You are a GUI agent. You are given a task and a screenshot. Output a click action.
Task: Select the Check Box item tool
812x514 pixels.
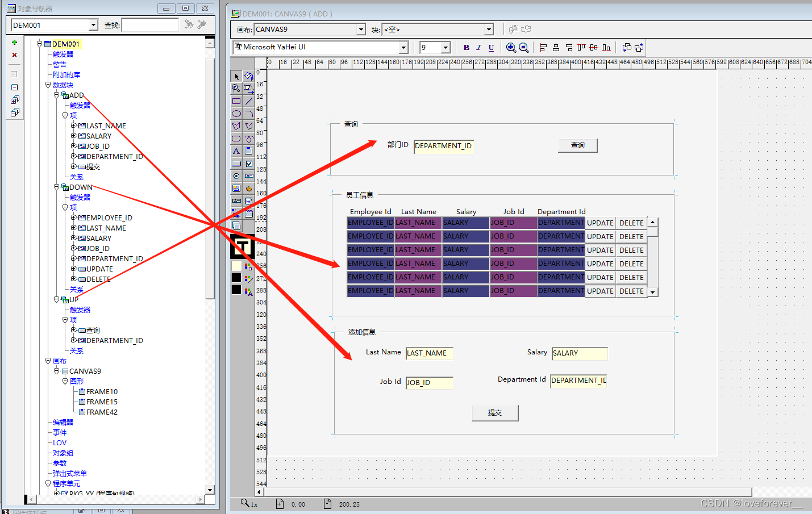click(x=248, y=163)
